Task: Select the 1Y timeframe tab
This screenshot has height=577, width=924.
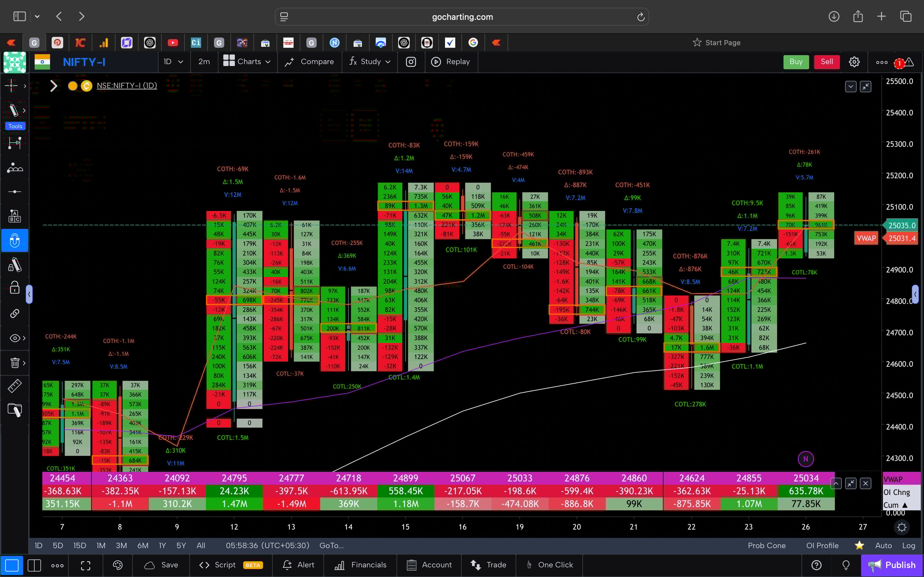Action: [162, 545]
